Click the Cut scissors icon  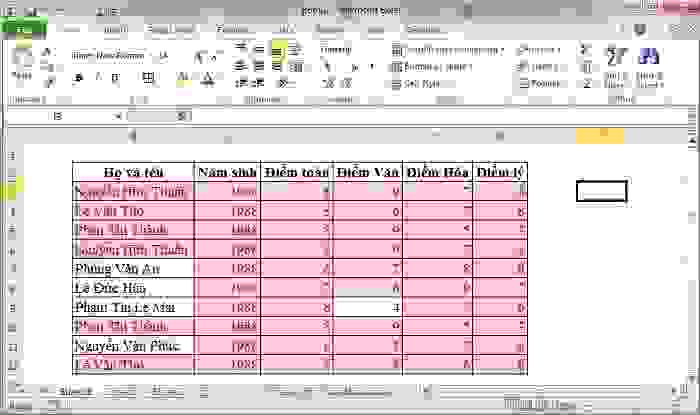pyautogui.click(x=47, y=52)
